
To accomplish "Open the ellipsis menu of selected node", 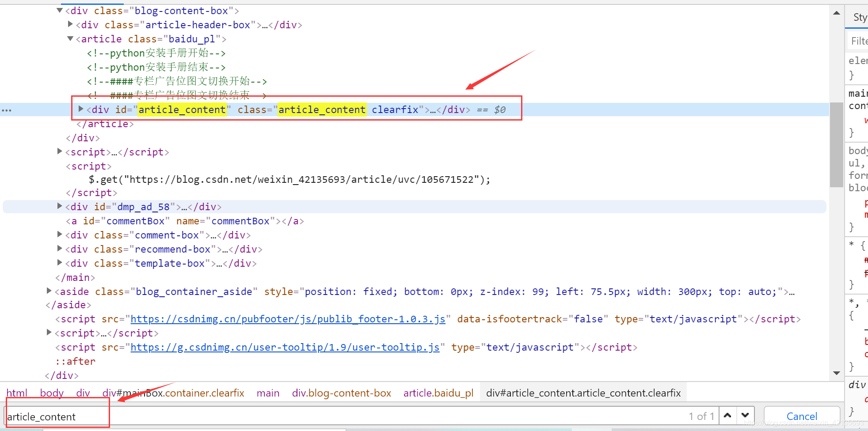I will 7,110.
